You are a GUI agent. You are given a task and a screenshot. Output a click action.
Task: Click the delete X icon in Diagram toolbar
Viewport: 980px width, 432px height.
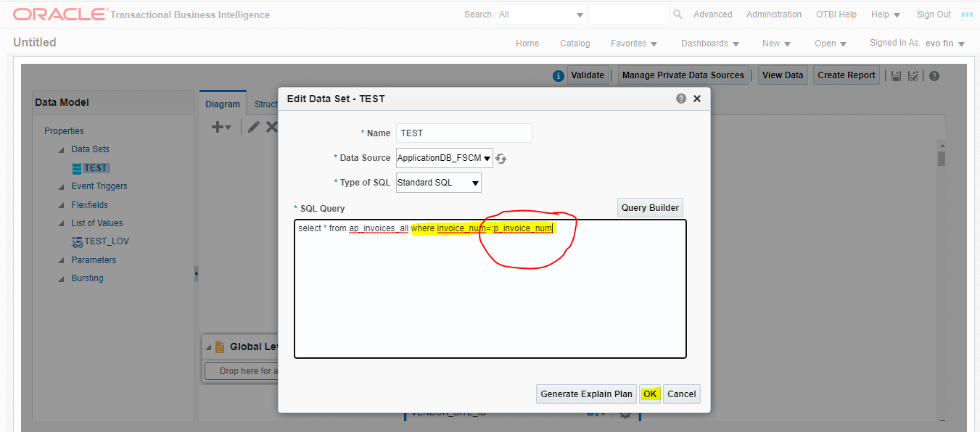273,126
